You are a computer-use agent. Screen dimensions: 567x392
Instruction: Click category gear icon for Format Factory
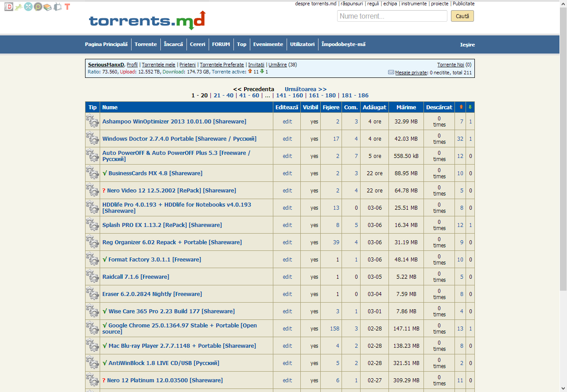[93, 259]
